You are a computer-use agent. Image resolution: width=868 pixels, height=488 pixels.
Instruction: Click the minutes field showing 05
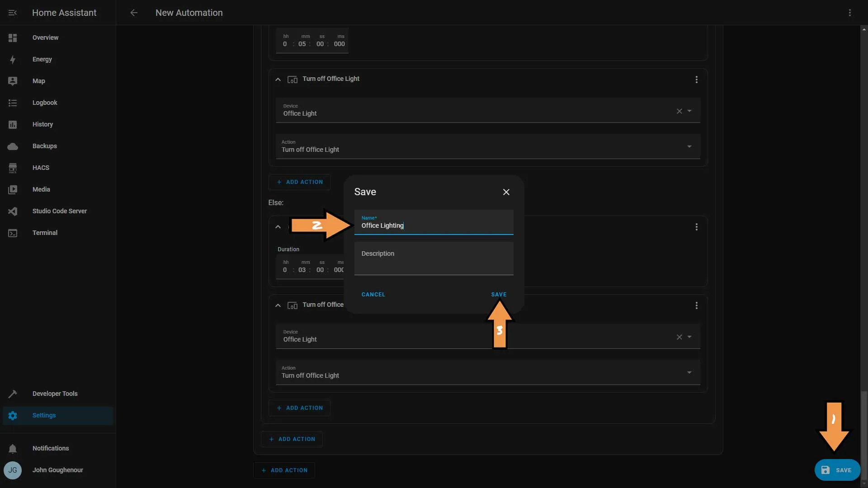click(302, 44)
